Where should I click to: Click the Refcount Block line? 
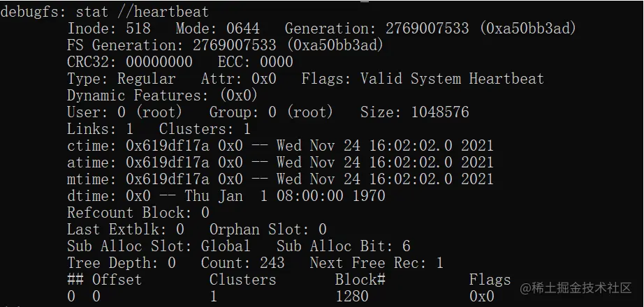(x=138, y=212)
